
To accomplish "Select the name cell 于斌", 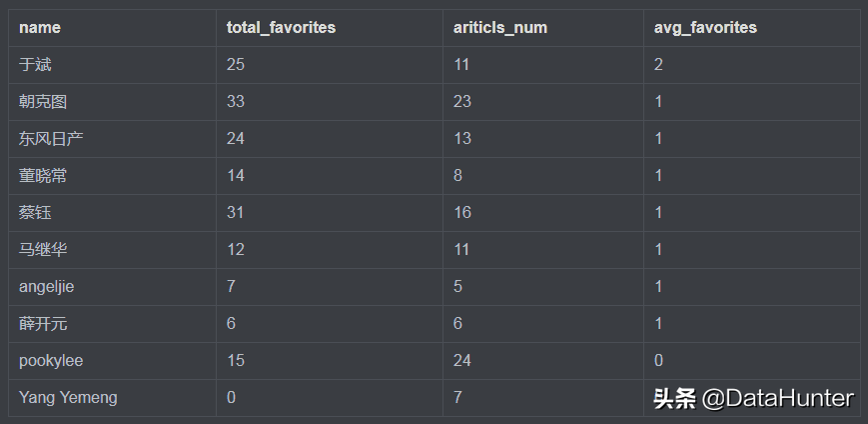I will pos(35,65).
